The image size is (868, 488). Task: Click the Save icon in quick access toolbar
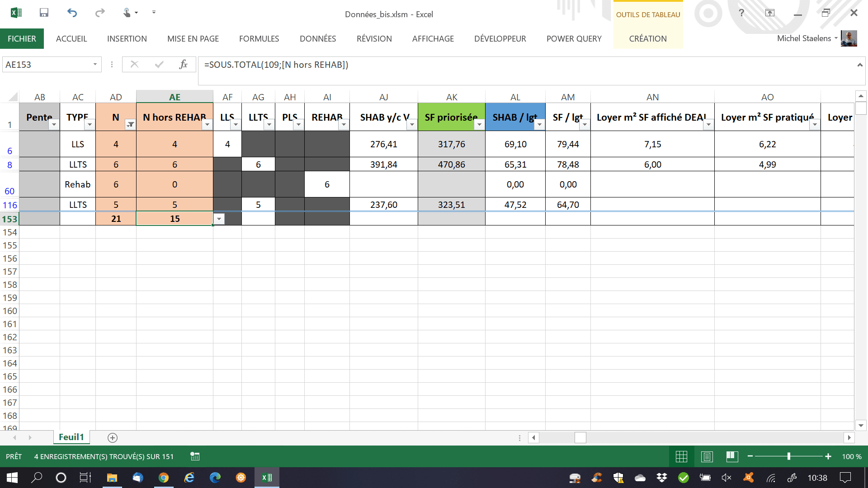pyautogui.click(x=44, y=13)
